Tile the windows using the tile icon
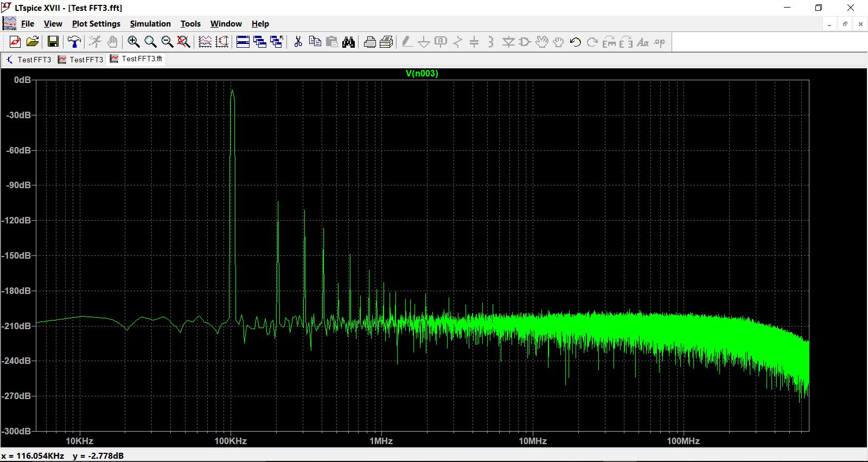Image resolution: width=868 pixels, height=462 pixels. [243, 42]
